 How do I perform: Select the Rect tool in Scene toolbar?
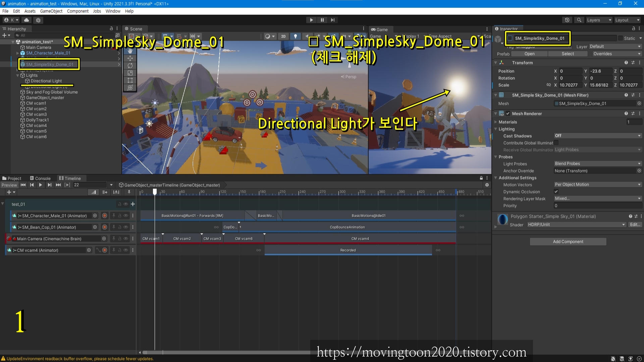tap(130, 80)
